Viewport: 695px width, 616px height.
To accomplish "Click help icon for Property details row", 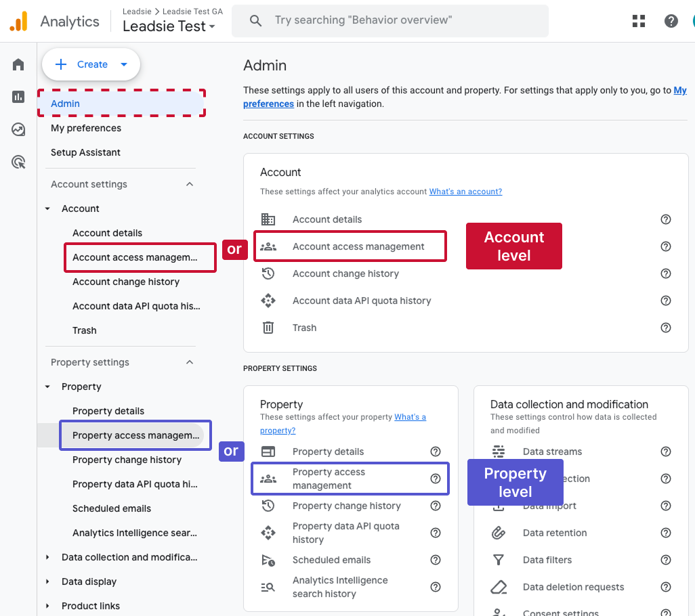I will click(436, 452).
